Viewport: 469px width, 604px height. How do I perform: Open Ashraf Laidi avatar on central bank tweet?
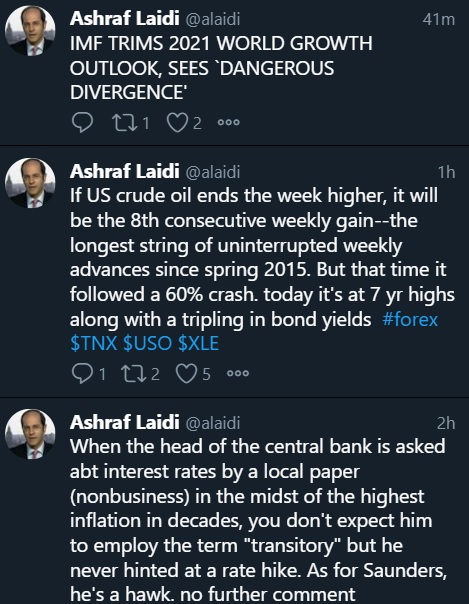(30, 434)
